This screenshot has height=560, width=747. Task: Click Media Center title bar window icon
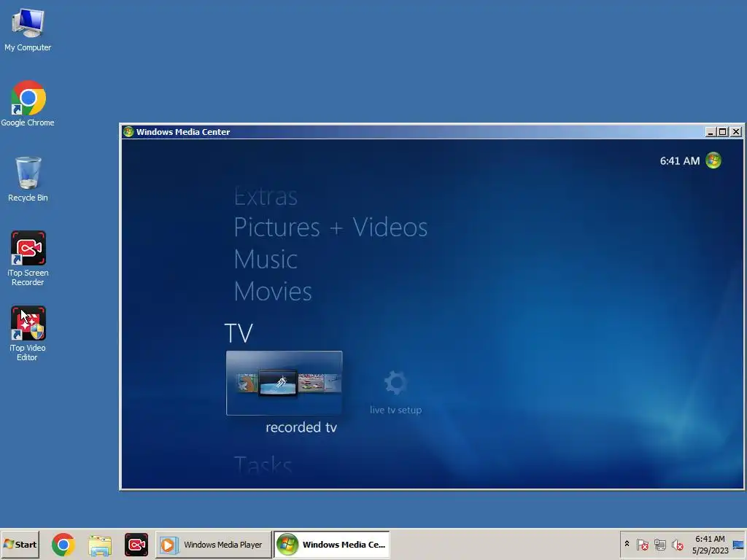coord(128,132)
